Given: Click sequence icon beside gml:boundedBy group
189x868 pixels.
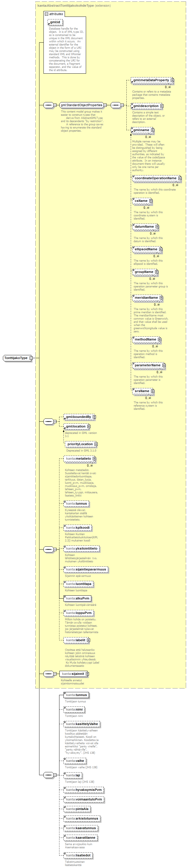Looking at the screenshot, I should pyautogui.click(x=48, y=421).
